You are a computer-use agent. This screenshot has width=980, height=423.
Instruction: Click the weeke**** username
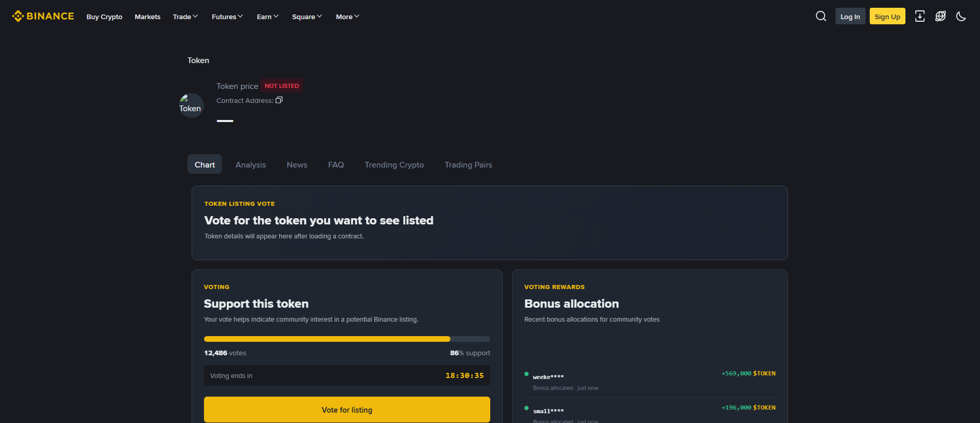(x=548, y=377)
